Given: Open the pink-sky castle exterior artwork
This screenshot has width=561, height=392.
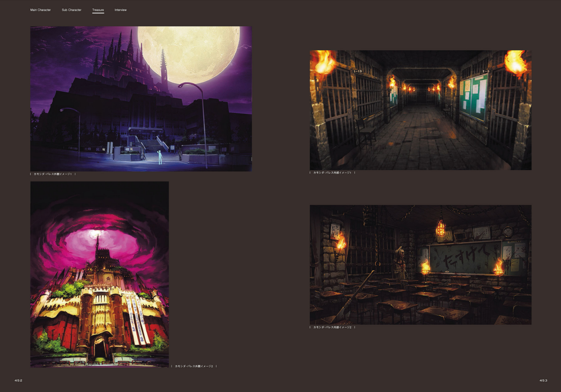Looking at the screenshot, I should [x=99, y=274].
